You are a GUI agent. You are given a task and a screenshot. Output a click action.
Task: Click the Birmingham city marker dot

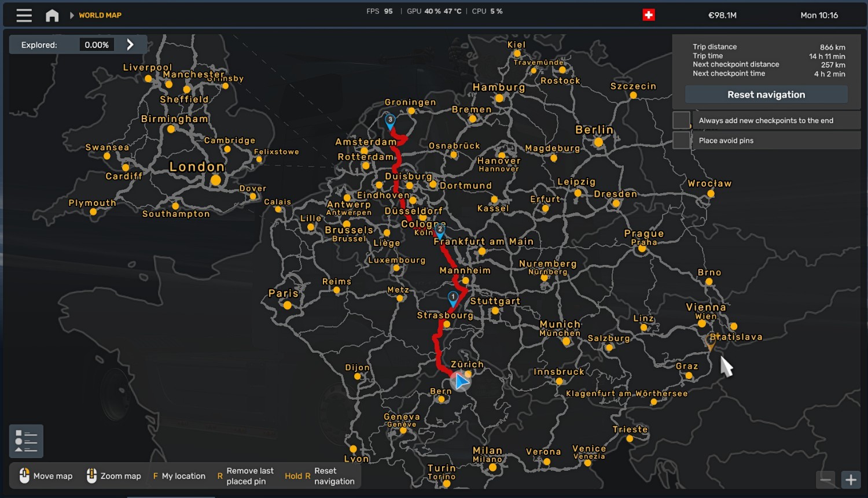pos(171,129)
